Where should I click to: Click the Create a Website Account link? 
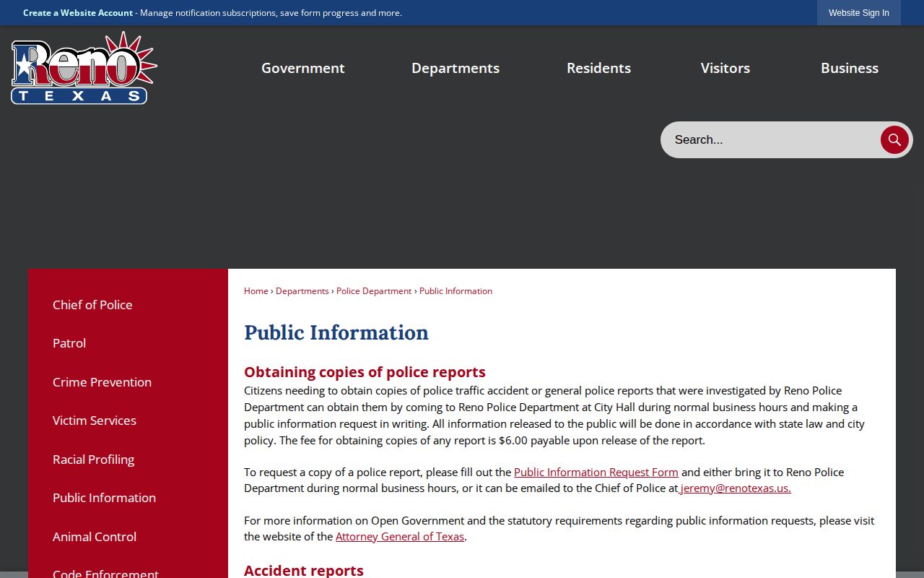pos(78,13)
